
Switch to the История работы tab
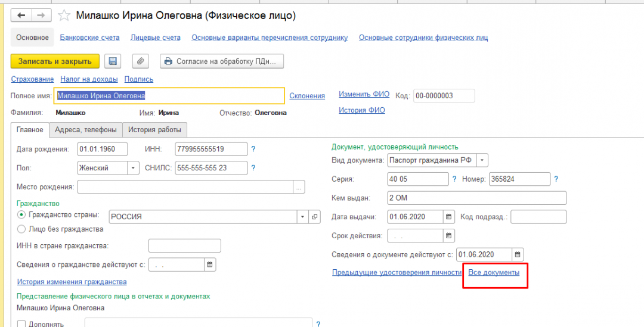pyautogui.click(x=154, y=130)
